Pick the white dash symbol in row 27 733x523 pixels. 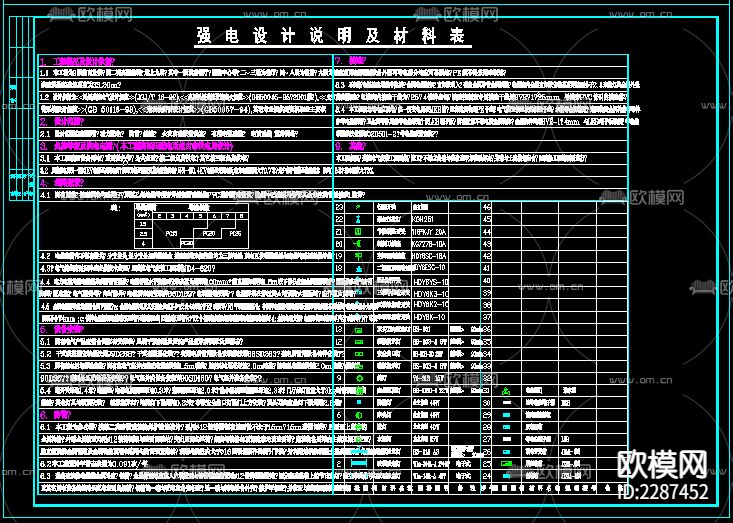[x=506, y=439]
